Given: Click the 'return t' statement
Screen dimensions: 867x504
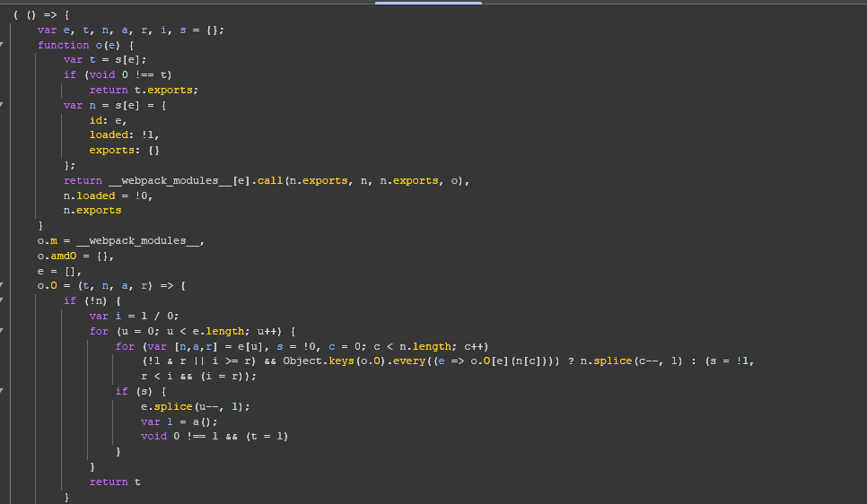Looking at the screenshot, I should (x=115, y=482).
